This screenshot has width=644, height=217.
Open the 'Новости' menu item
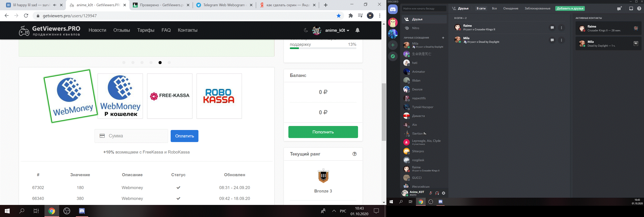(x=97, y=30)
